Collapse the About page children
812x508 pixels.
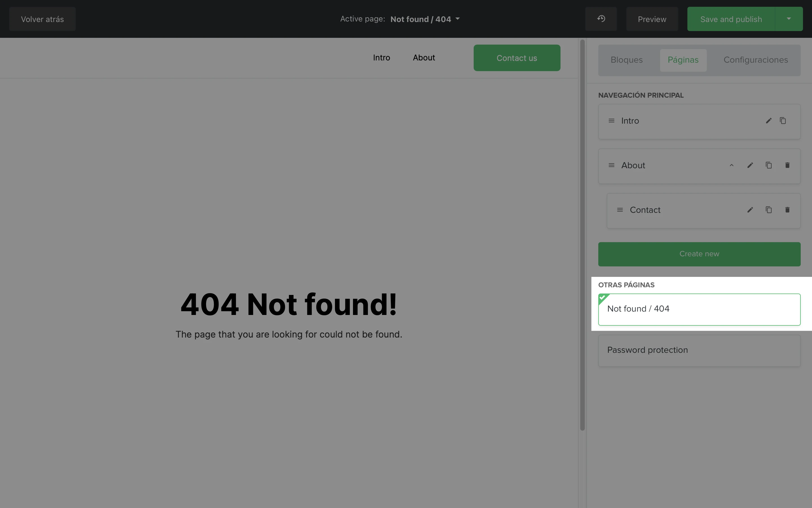point(731,165)
